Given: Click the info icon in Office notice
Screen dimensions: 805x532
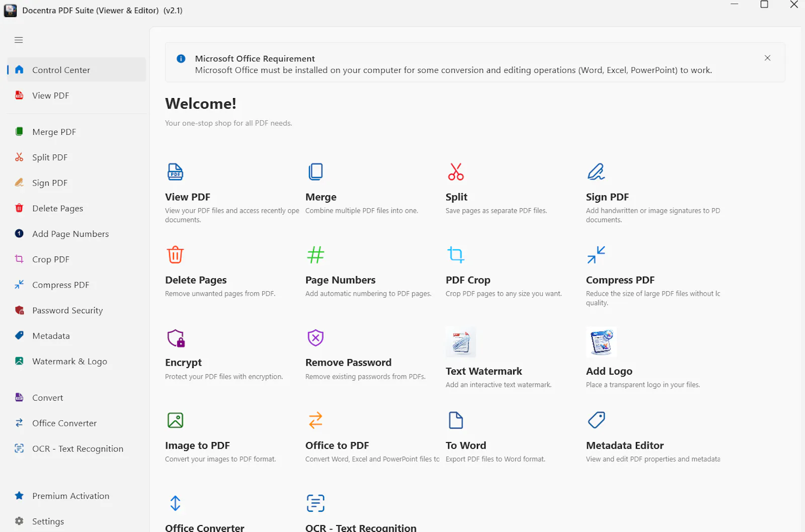Looking at the screenshot, I should (x=181, y=59).
